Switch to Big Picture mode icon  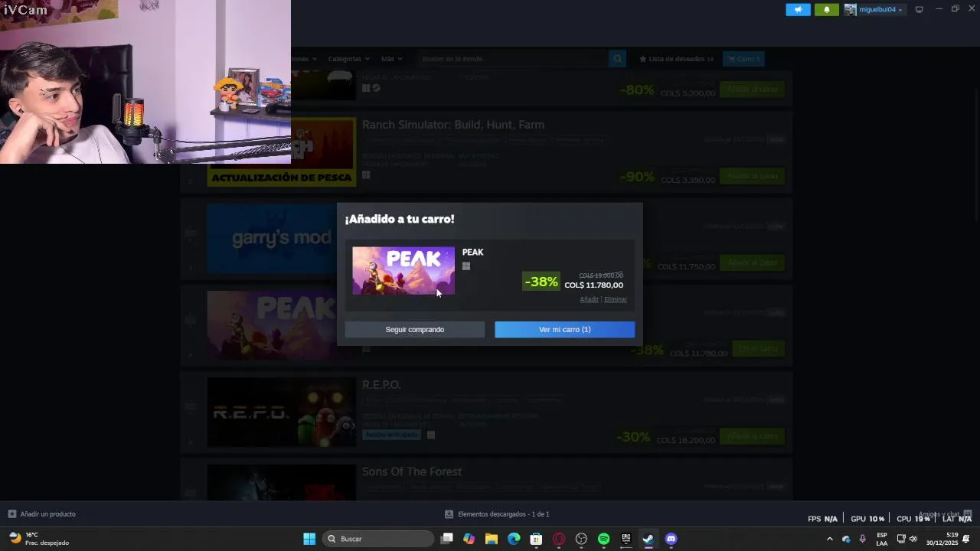pyautogui.click(x=919, y=9)
